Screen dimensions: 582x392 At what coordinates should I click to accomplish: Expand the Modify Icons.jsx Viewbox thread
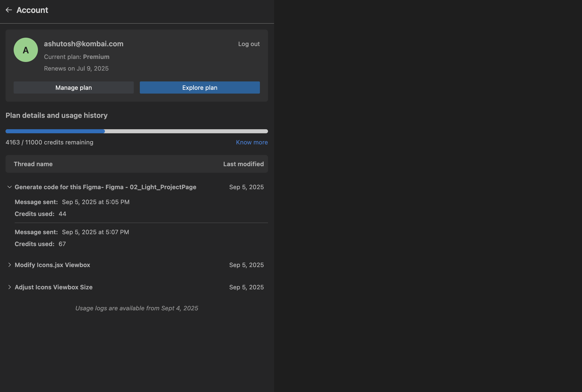pos(9,265)
